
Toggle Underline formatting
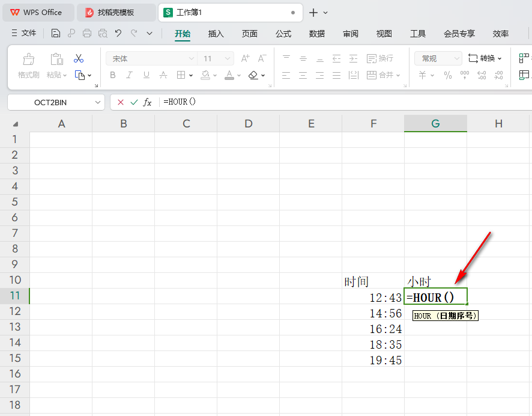[146, 75]
